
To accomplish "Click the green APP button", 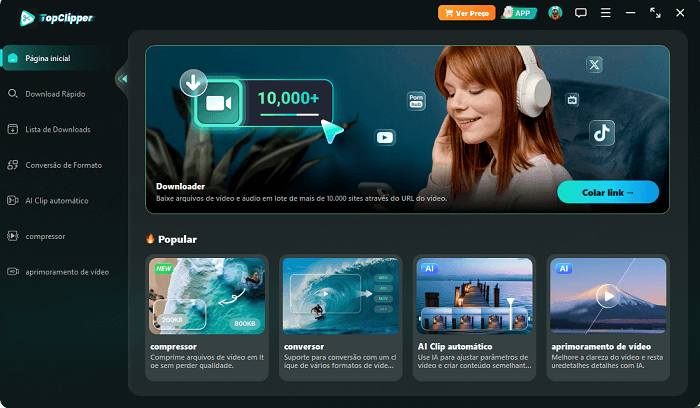I will click(520, 13).
